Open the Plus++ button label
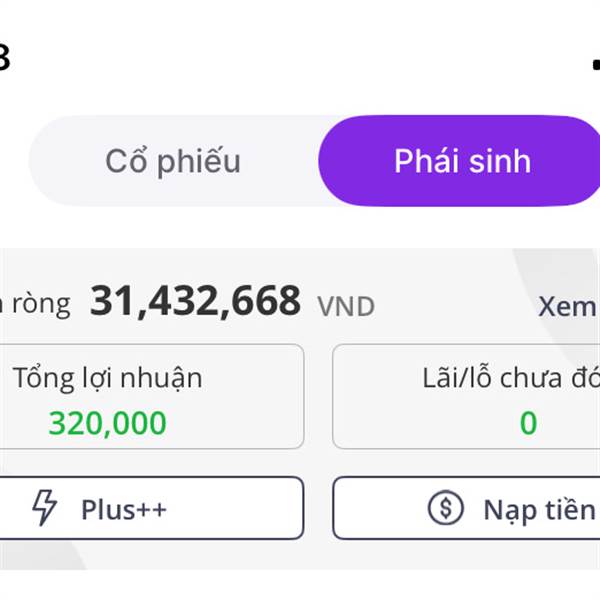Viewport: 600px width, 600px height. click(124, 510)
